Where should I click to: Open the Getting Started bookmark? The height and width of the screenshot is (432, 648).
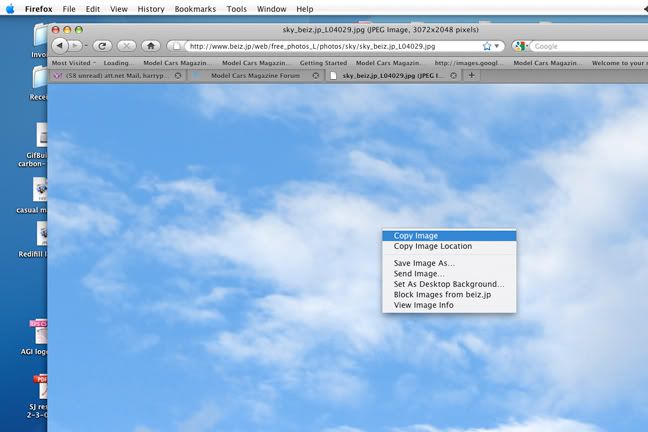click(x=323, y=63)
